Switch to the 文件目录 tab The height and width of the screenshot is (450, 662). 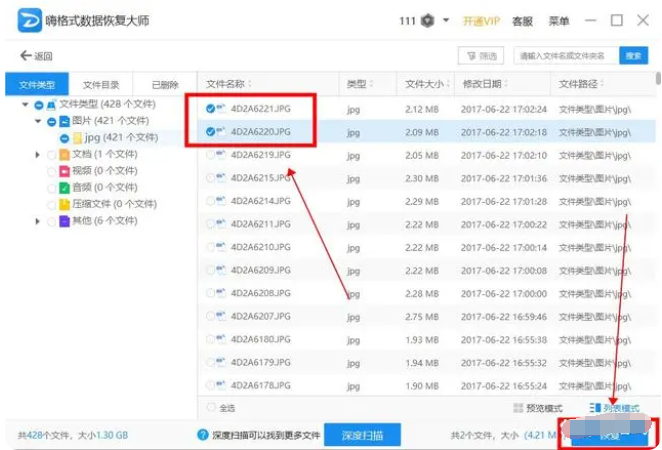pyautogui.click(x=101, y=85)
